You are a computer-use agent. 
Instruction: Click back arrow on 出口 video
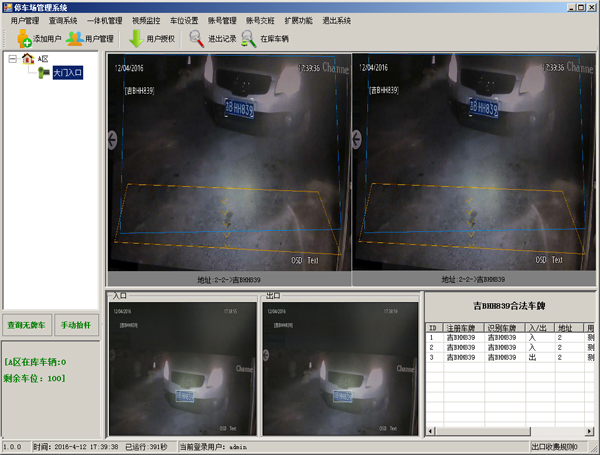click(x=266, y=355)
